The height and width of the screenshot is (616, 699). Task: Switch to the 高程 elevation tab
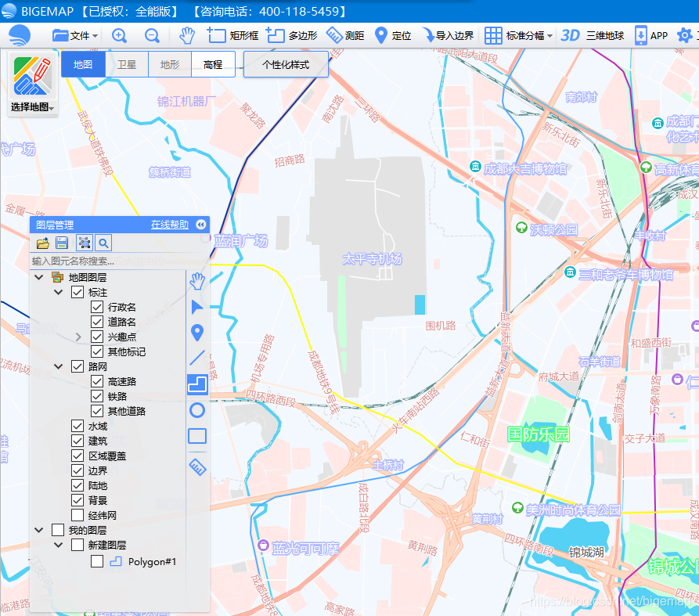tap(213, 65)
